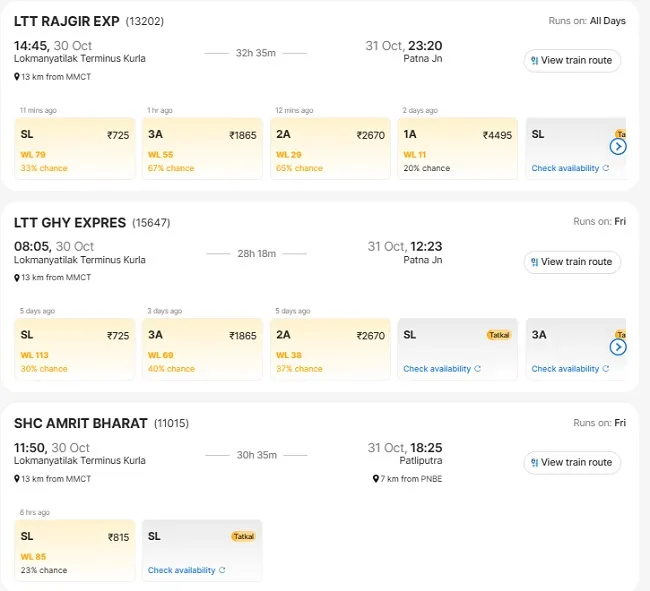Click refresh icon on LTT GHY EXPRES Tatkal SL card
The image size is (650, 591).
click(478, 368)
